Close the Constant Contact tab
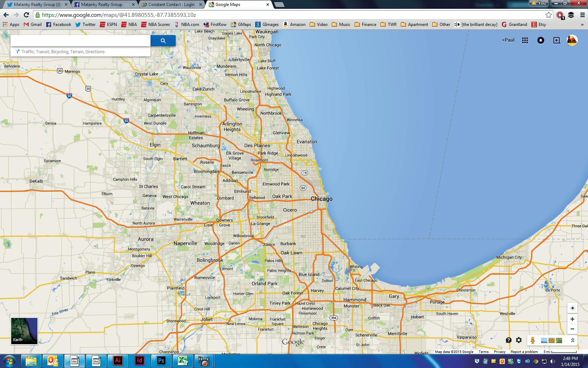This screenshot has height=368, width=588. [201, 5]
